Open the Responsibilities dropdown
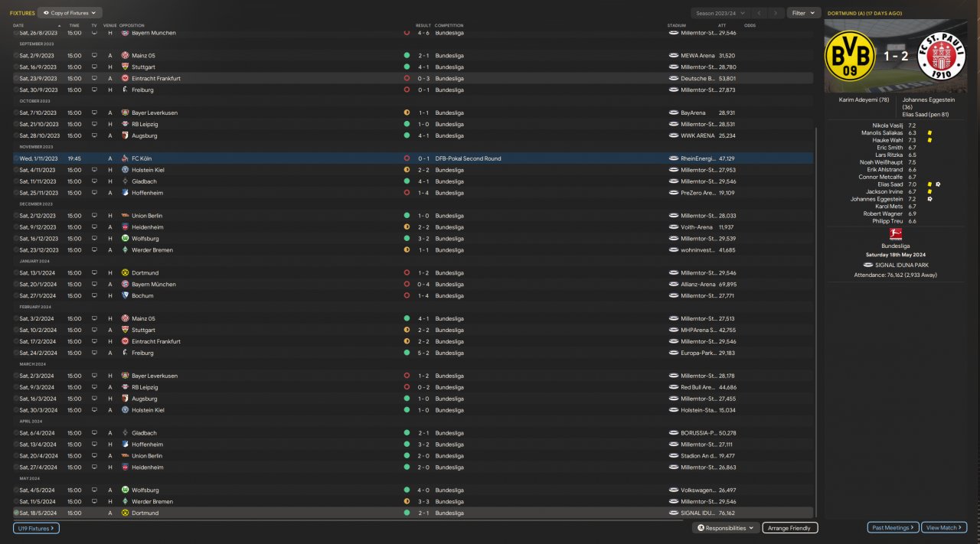The width and height of the screenshot is (980, 544). coord(725,528)
